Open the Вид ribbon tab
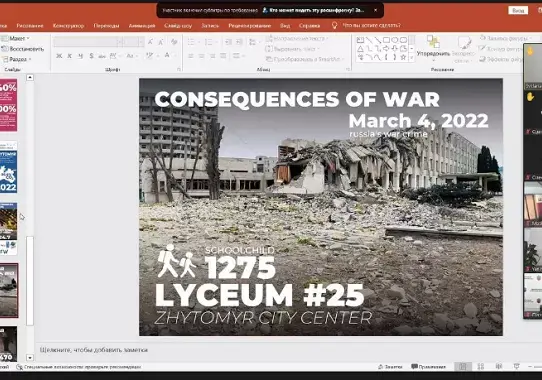The height and width of the screenshot is (380, 542). point(285,26)
